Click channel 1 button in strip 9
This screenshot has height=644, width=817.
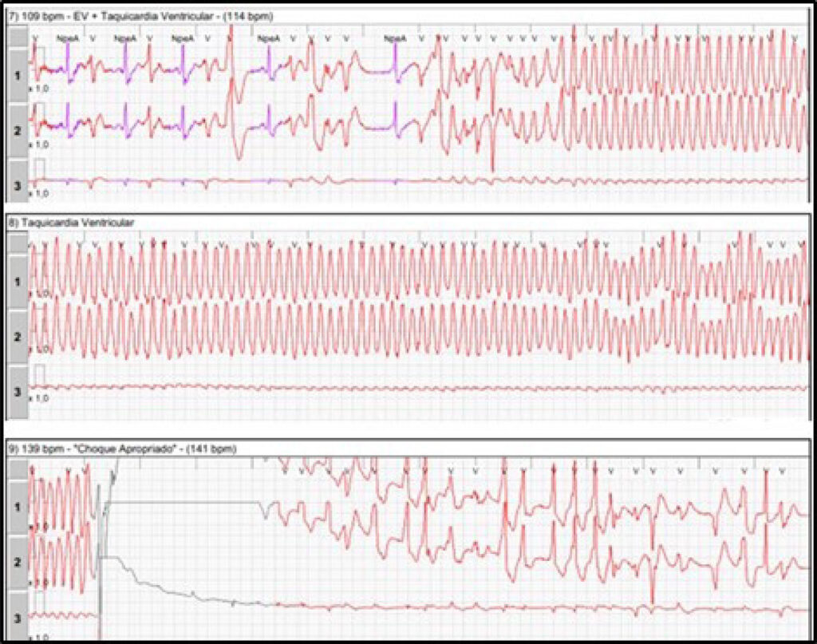(x=18, y=507)
